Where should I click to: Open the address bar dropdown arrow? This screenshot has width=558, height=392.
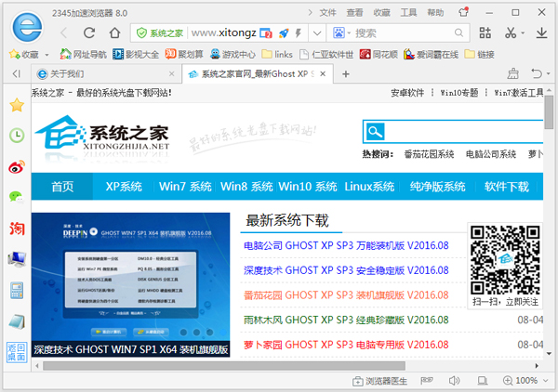coord(318,33)
